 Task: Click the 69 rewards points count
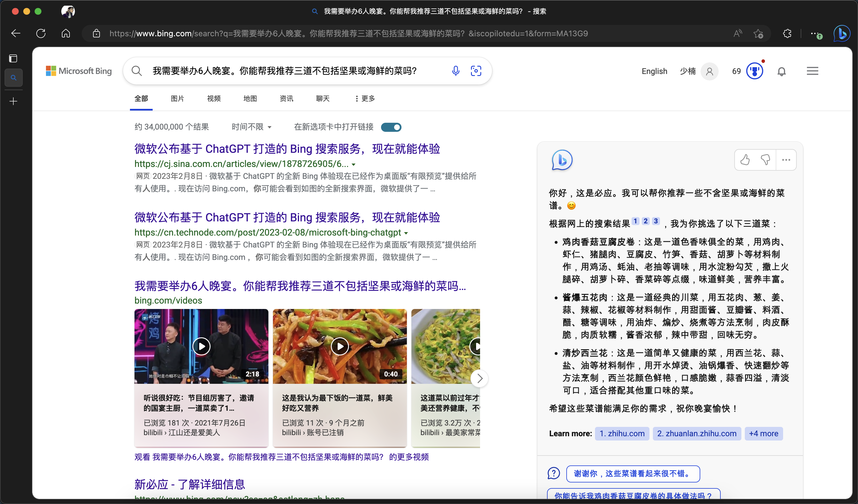point(737,71)
